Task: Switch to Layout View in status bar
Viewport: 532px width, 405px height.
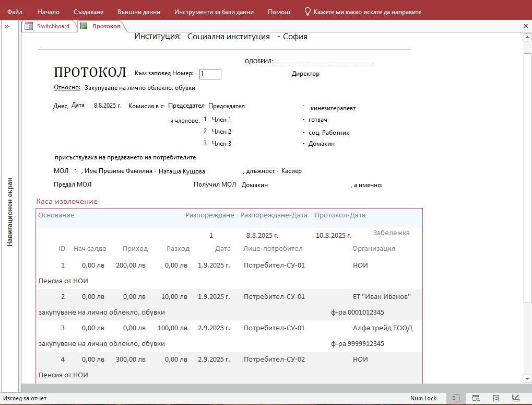Action: point(496,398)
